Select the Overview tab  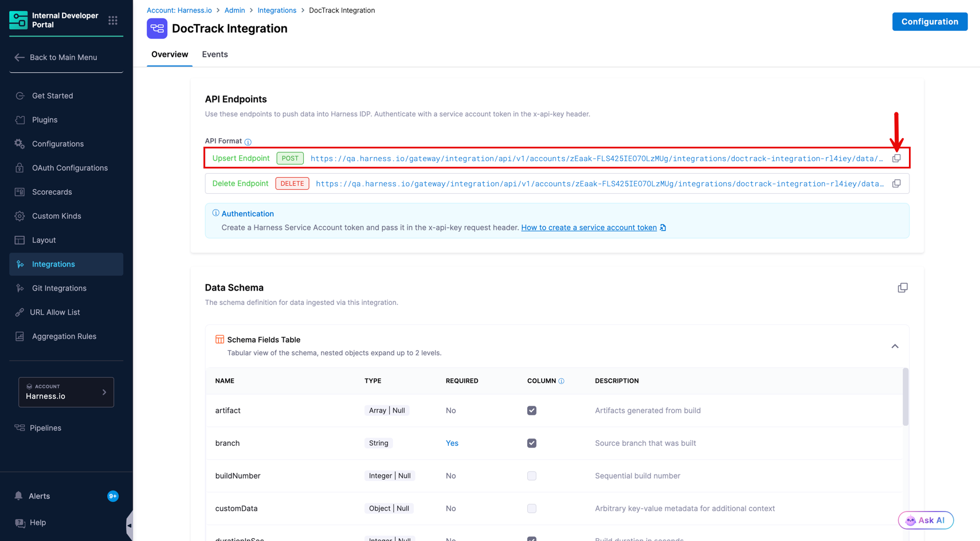(170, 54)
